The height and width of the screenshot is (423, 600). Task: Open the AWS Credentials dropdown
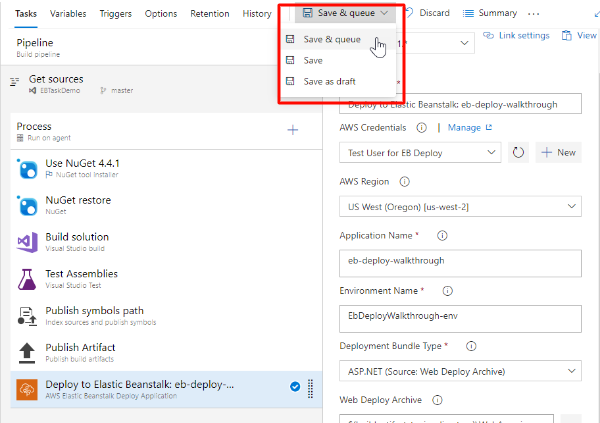420,153
